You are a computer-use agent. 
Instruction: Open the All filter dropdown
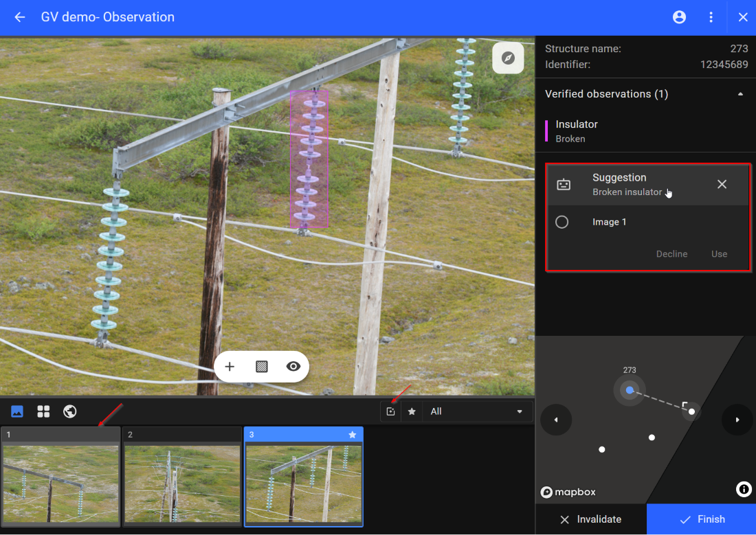[476, 411]
